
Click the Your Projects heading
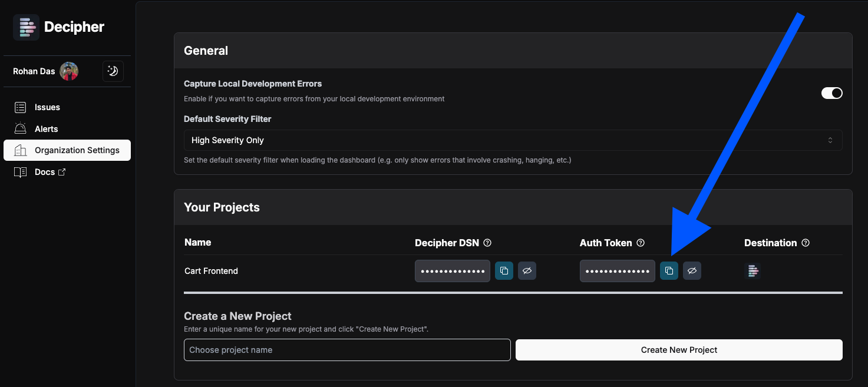(222, 207)
